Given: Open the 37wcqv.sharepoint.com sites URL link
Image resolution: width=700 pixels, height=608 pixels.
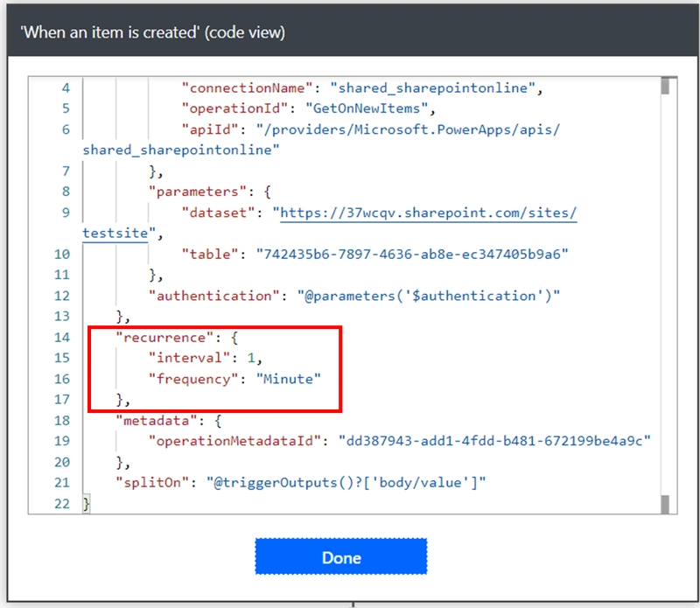Looking at the screenshot, I should tap(424, 213).
